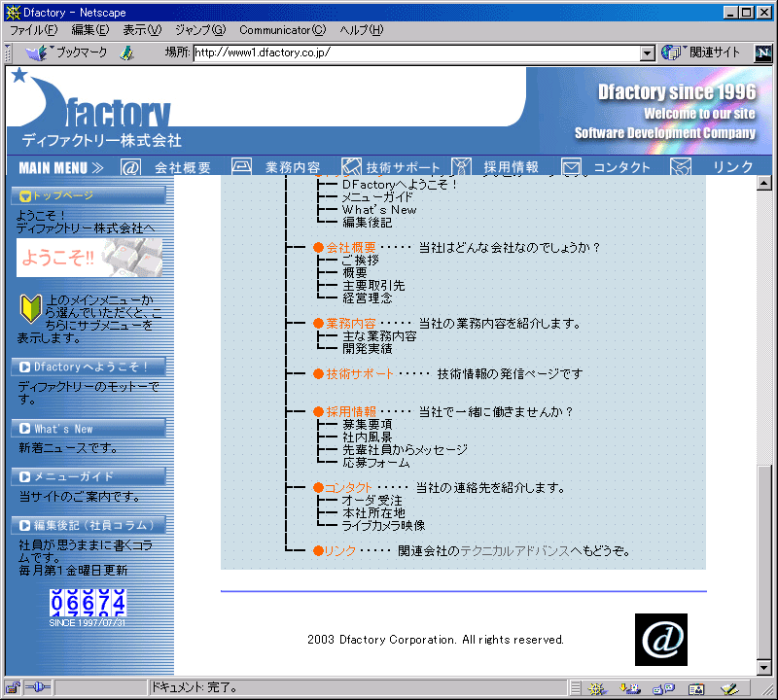Open the Communicator(C) menu
Screen dimensions: 778x700
coord(283,30)
